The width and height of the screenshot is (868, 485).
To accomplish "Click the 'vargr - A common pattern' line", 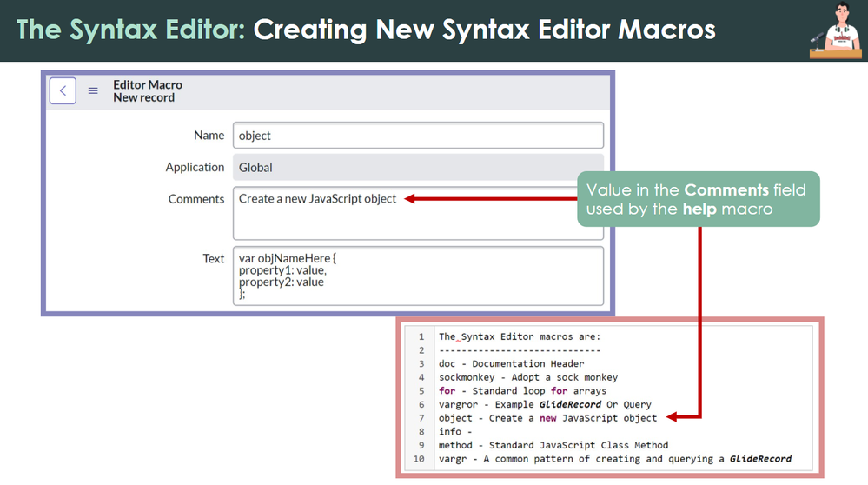I will click(615, 459).
